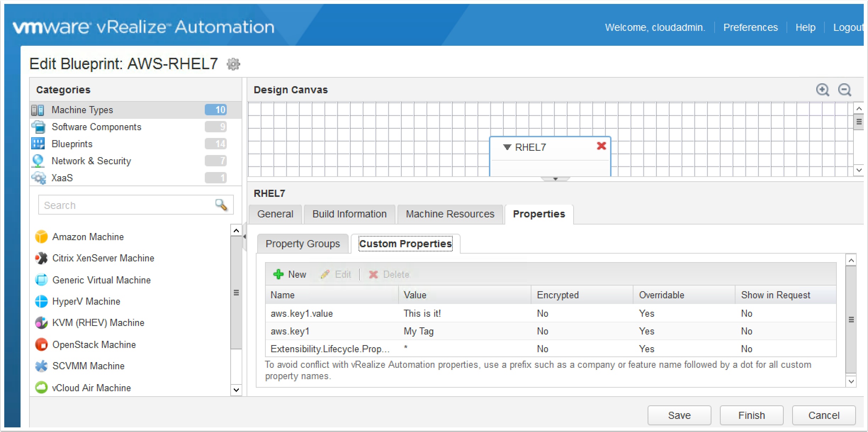The height and width of the screenshot is (432, 868).
Task: Click the search magnifier icon
Action: tap(221, 205)
